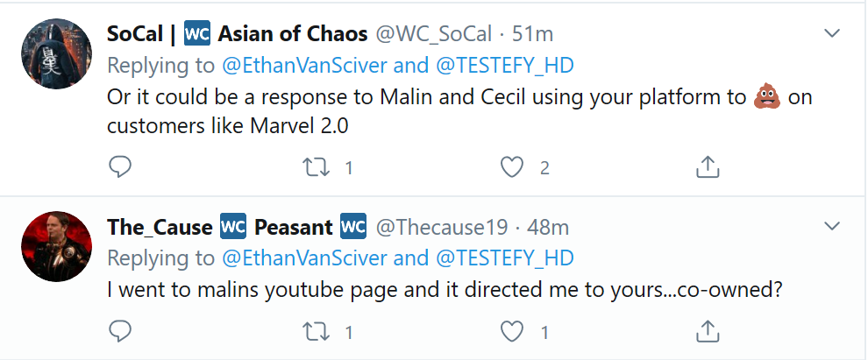
Task: Open the SoCal | Asian of Chaos display name
Action: click(x=238, y=34)
